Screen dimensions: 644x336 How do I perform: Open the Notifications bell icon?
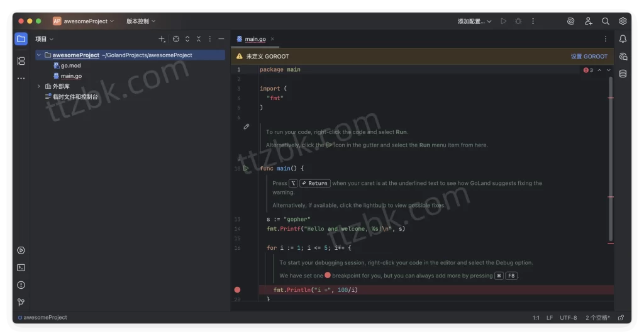tap(623, 39)
